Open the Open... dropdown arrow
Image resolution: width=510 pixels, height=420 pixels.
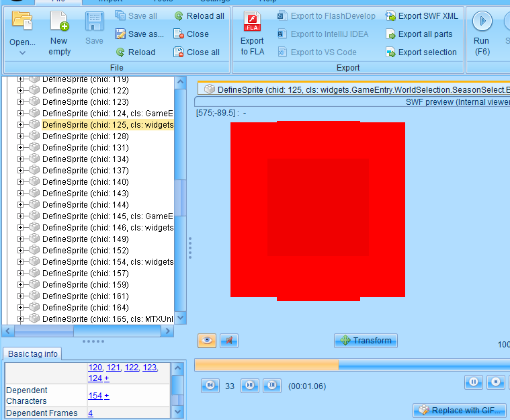22,52
